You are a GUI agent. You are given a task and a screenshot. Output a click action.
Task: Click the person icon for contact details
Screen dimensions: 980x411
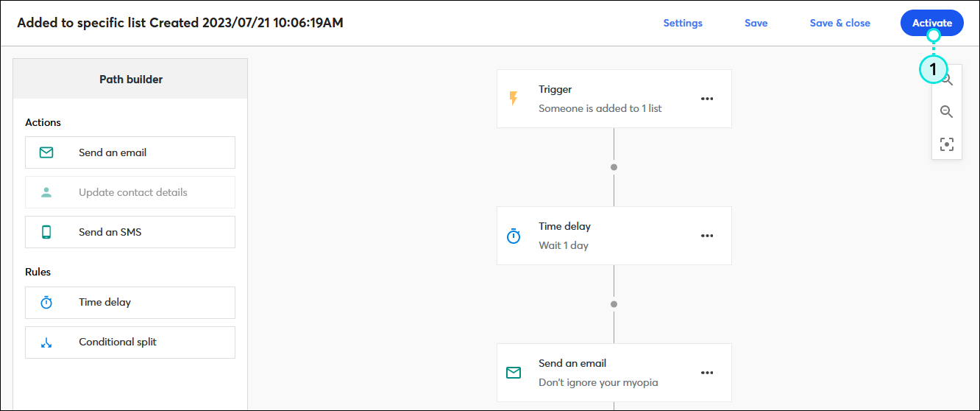pos(46,192)
